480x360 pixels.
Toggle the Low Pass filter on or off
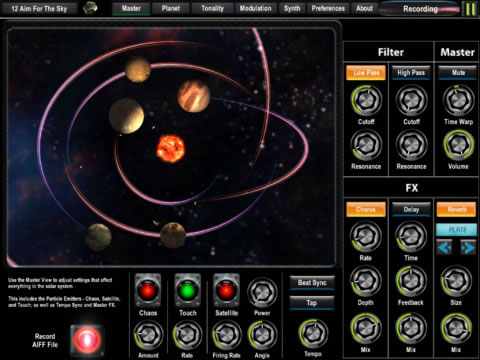(366, 73)
